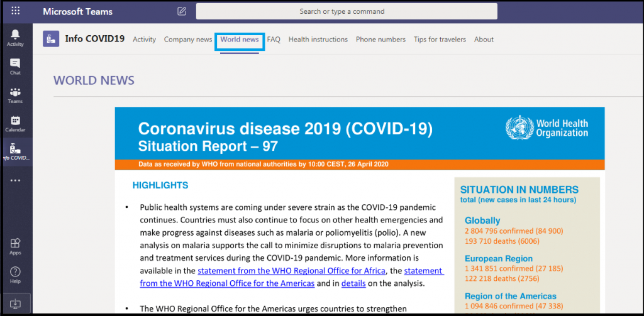Click the SITUATION IN NUMBERS heading
The image size is (644, 316).
tap(519, 190)
